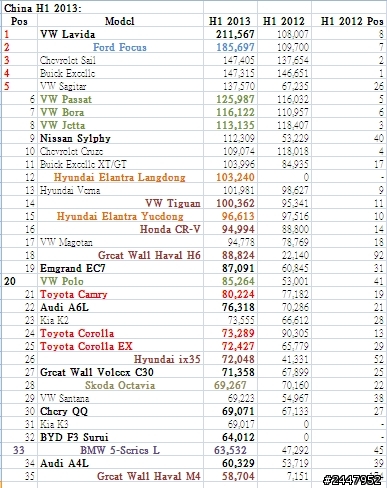Select the value 63,532 for BMW 5-Series
The height and width of the screenshot is (488, 387).
coord(230,450)
